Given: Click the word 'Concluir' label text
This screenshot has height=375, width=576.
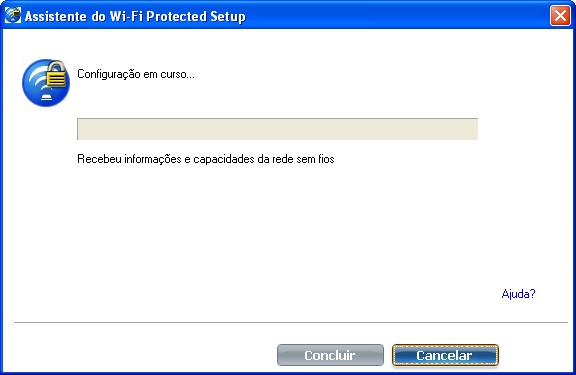Looking at the screenshot, I should click(x=330, y=355).
